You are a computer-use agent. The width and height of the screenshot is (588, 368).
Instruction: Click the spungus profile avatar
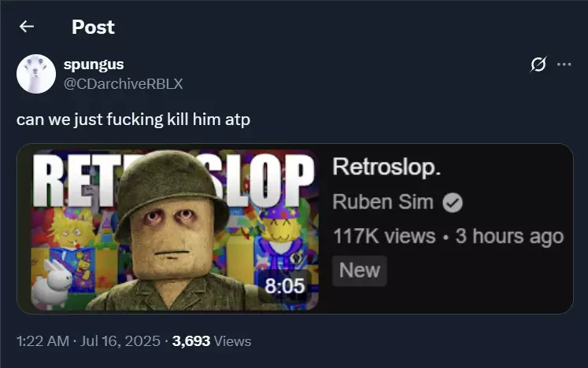[x=36, y=74]
